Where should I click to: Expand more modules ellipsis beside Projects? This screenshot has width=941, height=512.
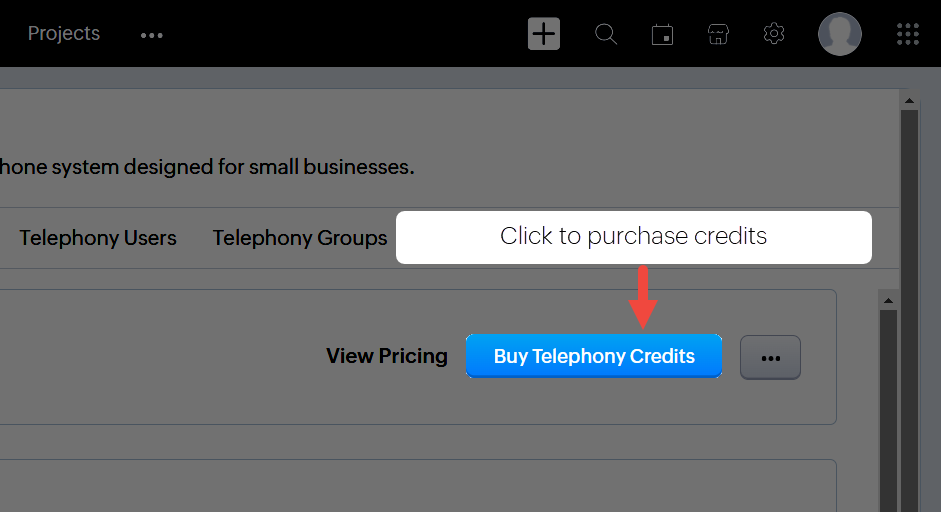tap(152, 35)
